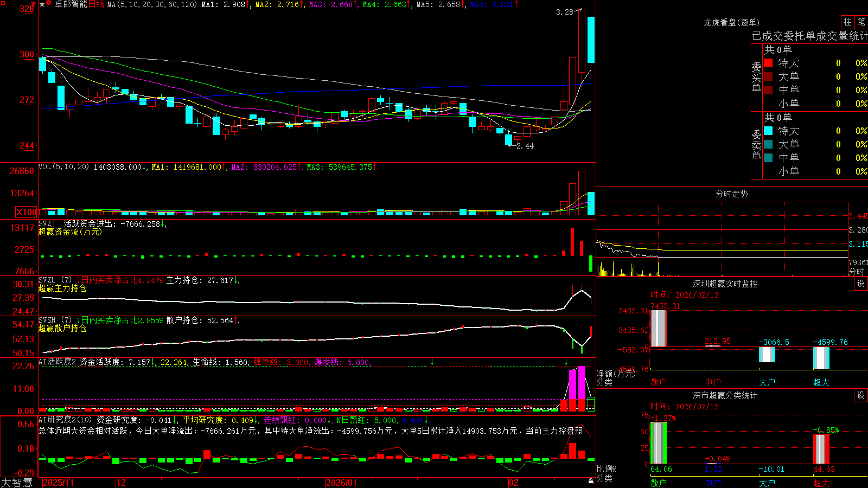This screenshot has width=868, height=488.
Task: Click the 超大 bar showing -4599.76
Action: pos(821,358)
